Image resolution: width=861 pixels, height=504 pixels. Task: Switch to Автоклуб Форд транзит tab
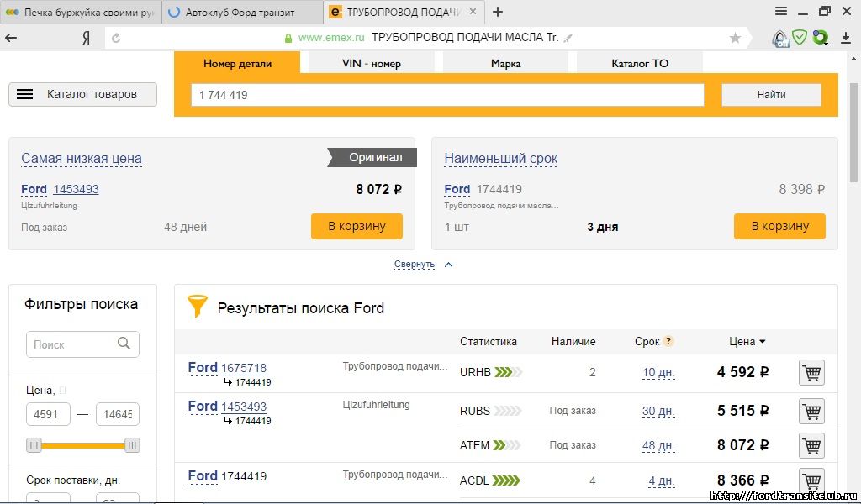point(242,12)
